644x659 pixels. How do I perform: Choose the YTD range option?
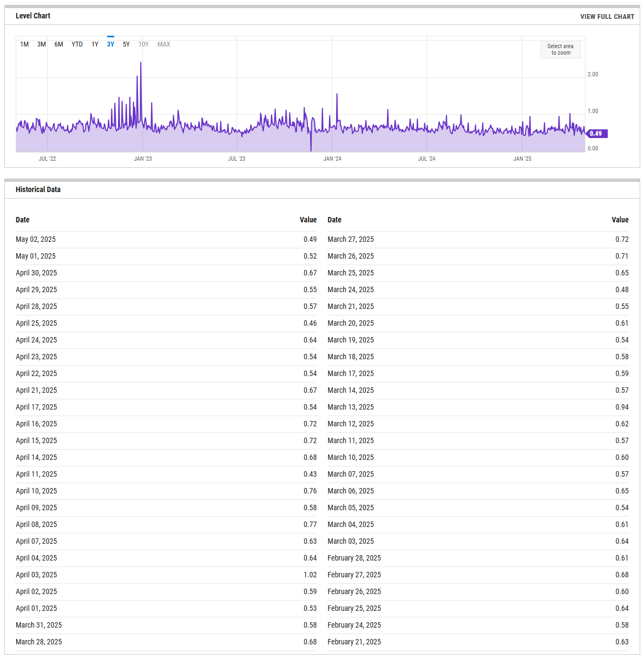77,44
